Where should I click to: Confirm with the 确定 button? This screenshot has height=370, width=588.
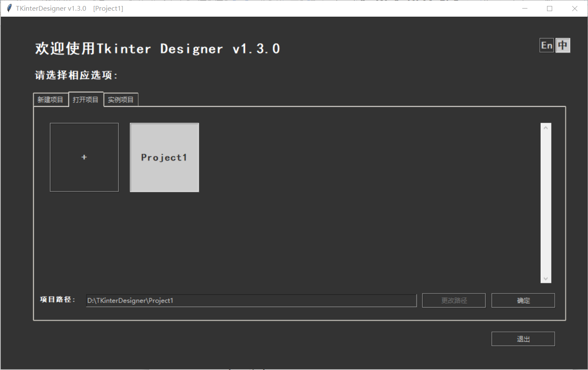523,300
